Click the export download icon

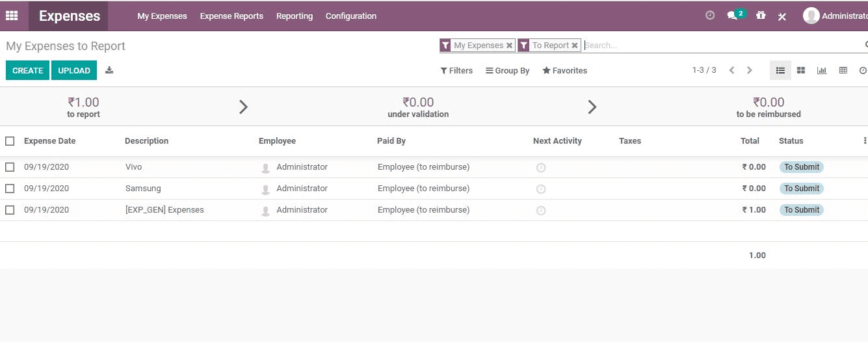[x=109, y=70]
